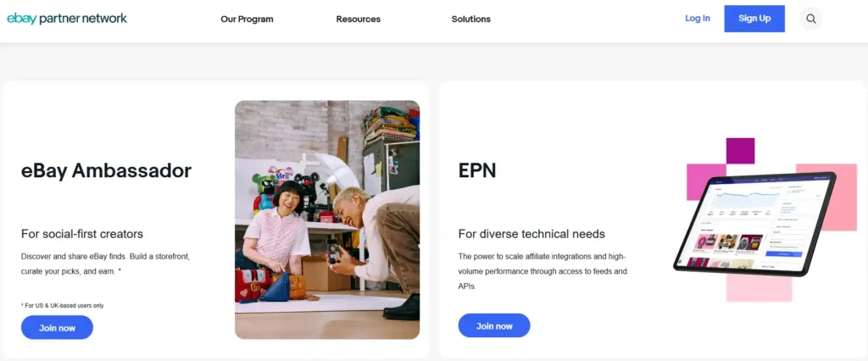
Task: Click the "For US & UK-based users only" note
Action: (63, 306)
